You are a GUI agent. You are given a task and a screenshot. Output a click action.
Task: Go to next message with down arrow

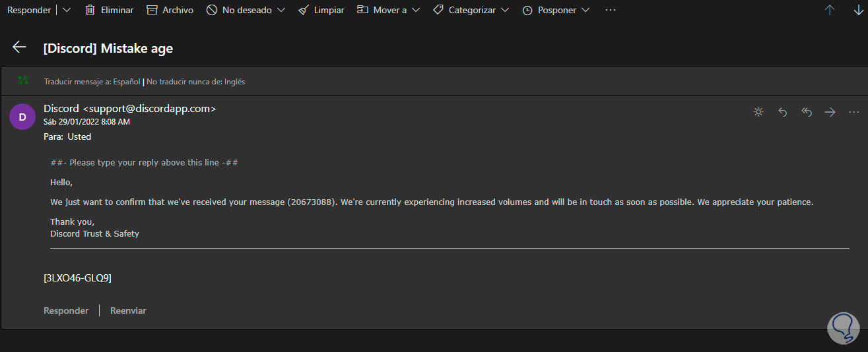point(858,10)
